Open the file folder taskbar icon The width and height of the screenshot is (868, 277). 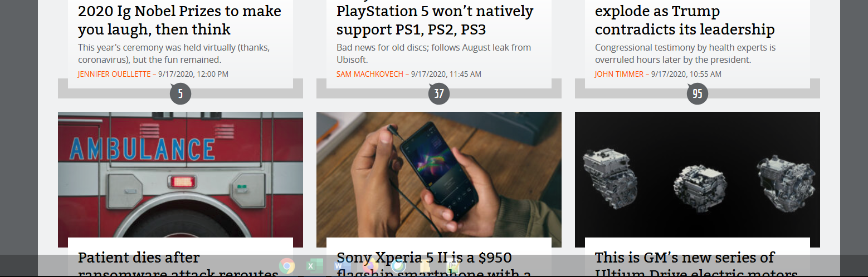click(426, 266)
